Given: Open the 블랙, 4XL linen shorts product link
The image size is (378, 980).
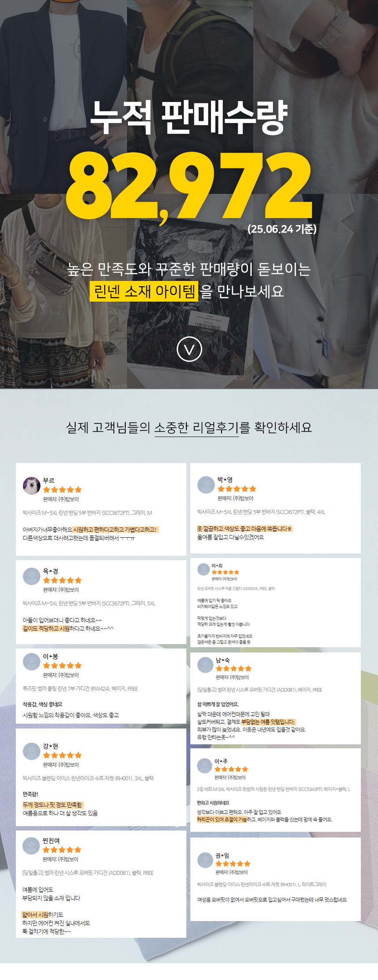Looking at the screenshot, I should point(262,512).
